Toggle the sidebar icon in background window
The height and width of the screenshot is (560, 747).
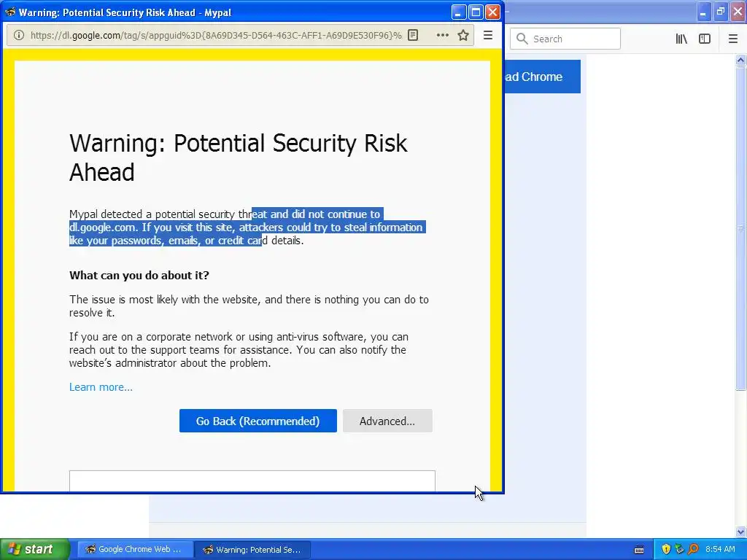(x=705, y=39)
